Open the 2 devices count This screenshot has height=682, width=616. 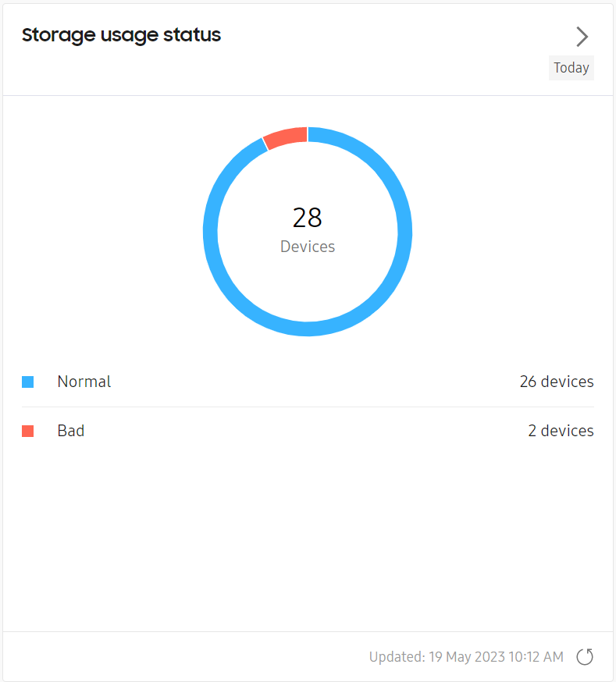[x=561, y=431]
